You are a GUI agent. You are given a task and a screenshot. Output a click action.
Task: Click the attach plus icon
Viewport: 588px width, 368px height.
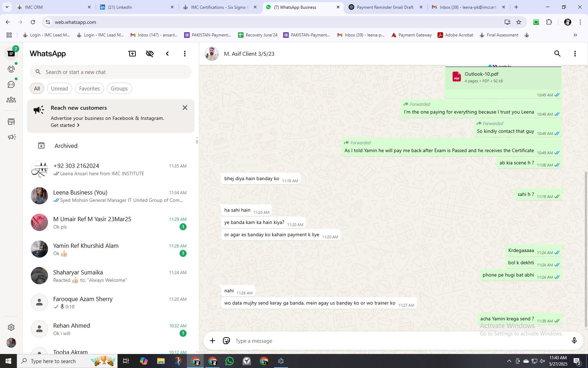(x=212, y=341)
